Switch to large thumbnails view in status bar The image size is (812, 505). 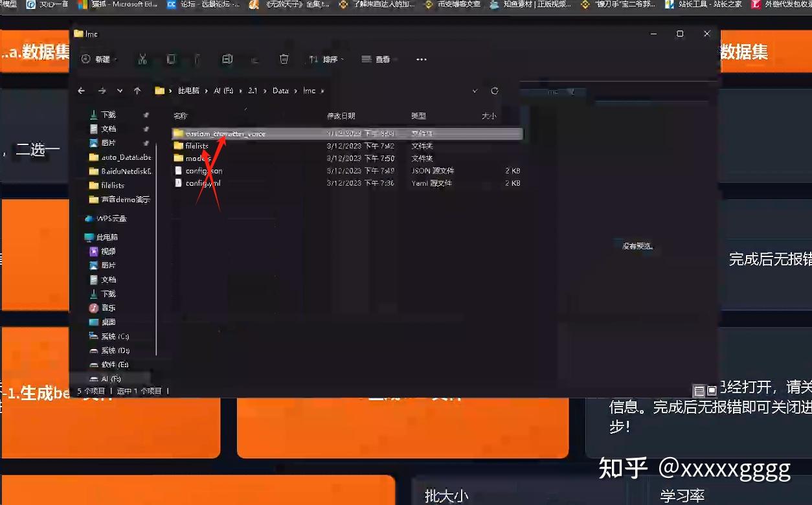[711, 390]
